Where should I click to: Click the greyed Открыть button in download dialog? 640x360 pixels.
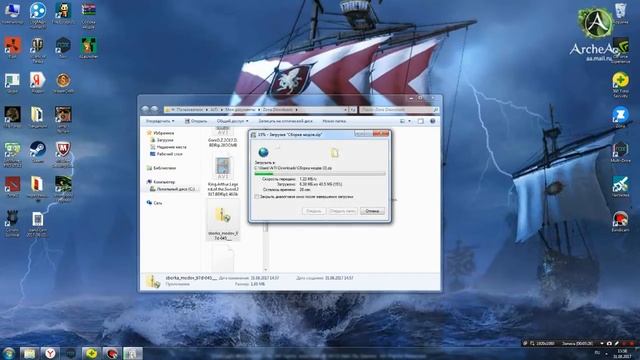coord(313,211)
